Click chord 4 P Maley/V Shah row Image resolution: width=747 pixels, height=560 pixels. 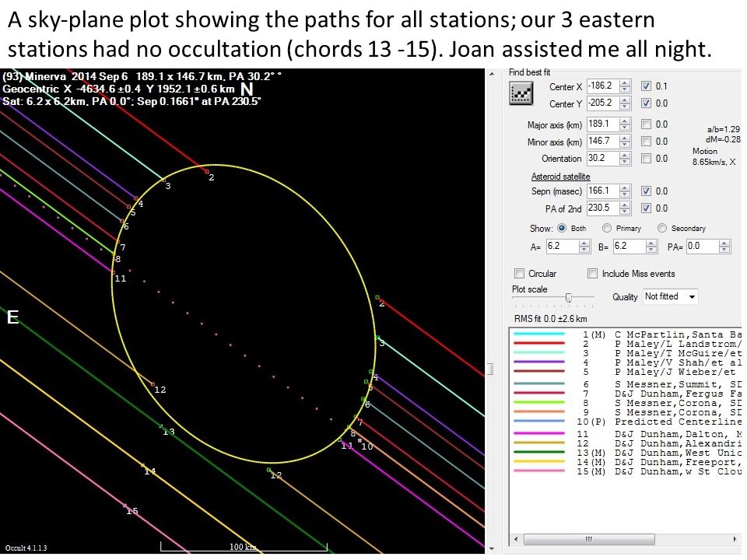click(x=627, y=362)
